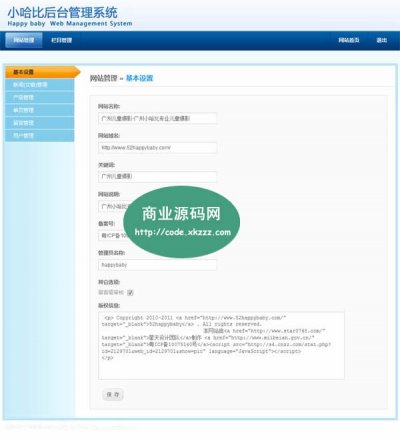The width and height of the screenshot is (400, 442).
Task: Open the 网站管理 top navigation tab
Action: coord(24,40)
